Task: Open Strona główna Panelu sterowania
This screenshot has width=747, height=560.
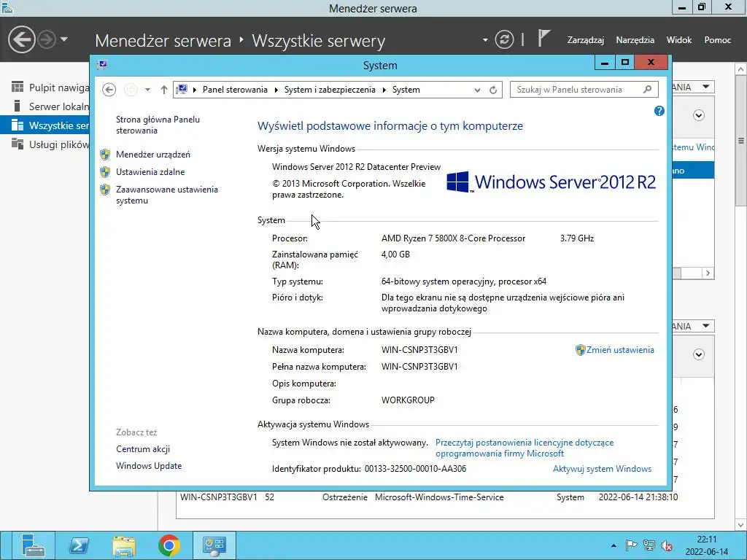Action: pyautogui.click(x=158, y=125)
